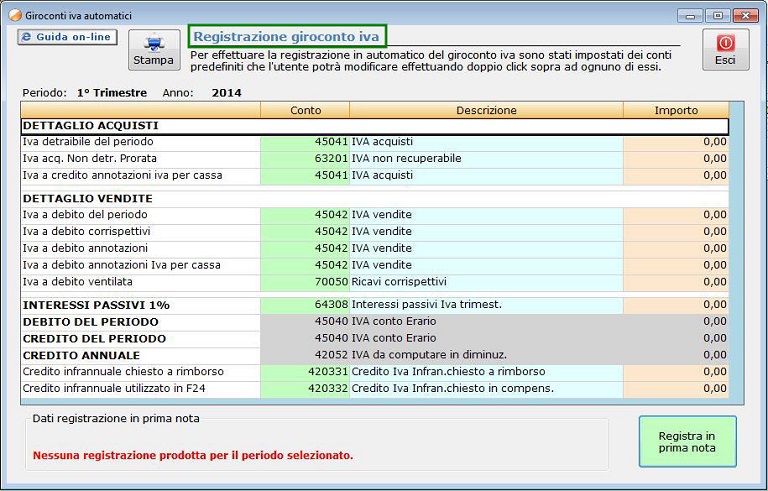The width and height of the screenshot is (768, 491).
Task: Click importo 0,00 of CREDITO ANNUALE
Action: (676, 355)
